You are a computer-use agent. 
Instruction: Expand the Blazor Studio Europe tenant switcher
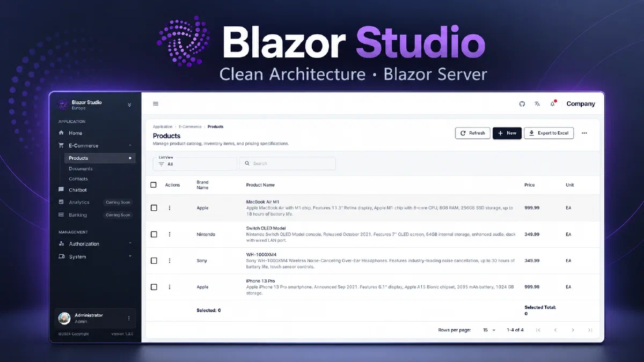(129, 105)
